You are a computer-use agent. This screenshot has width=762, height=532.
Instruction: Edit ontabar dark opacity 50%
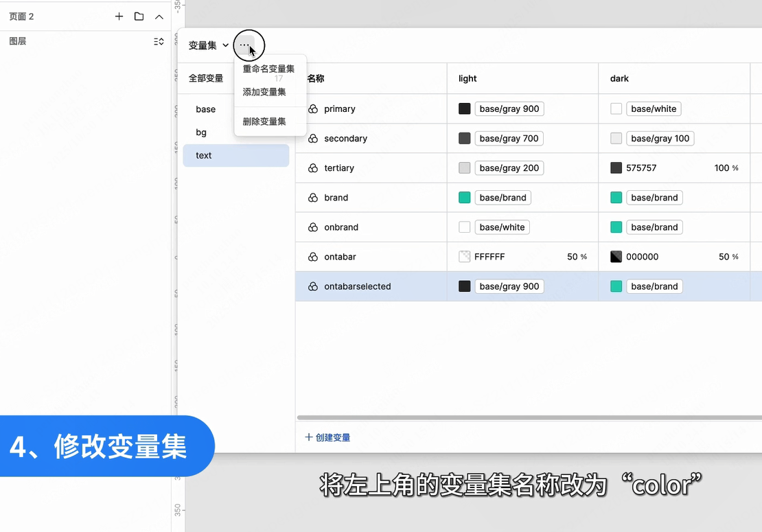pyautogui.click(x=728, y=257)
